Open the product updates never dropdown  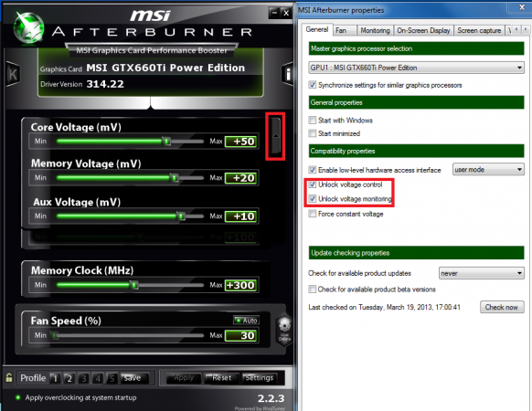[x=482, y=273]
